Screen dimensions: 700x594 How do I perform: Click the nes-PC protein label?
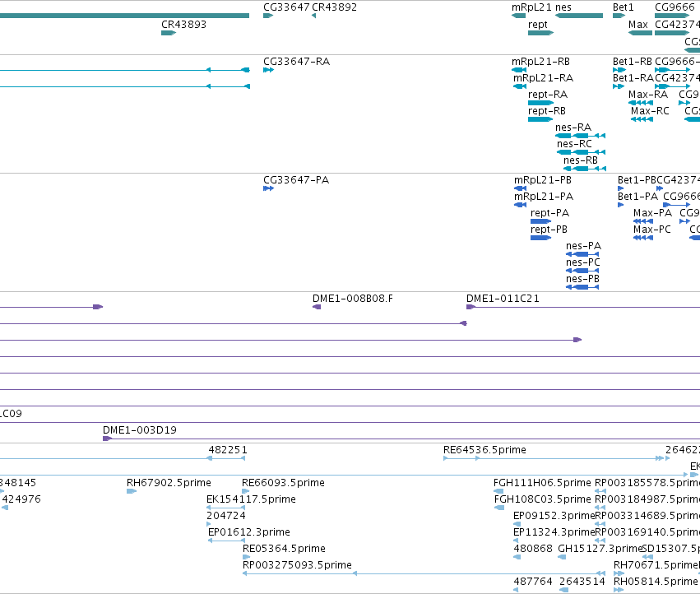coord(583,262)
